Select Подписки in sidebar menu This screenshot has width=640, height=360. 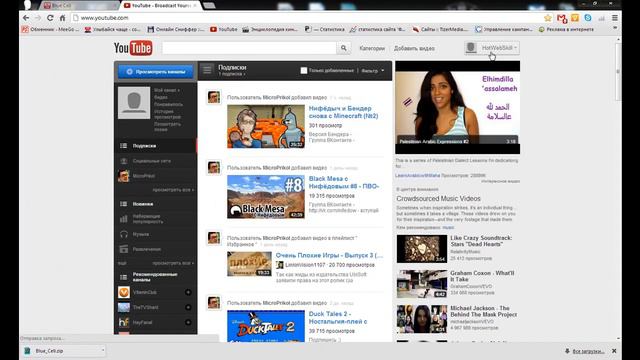(156, 146)
